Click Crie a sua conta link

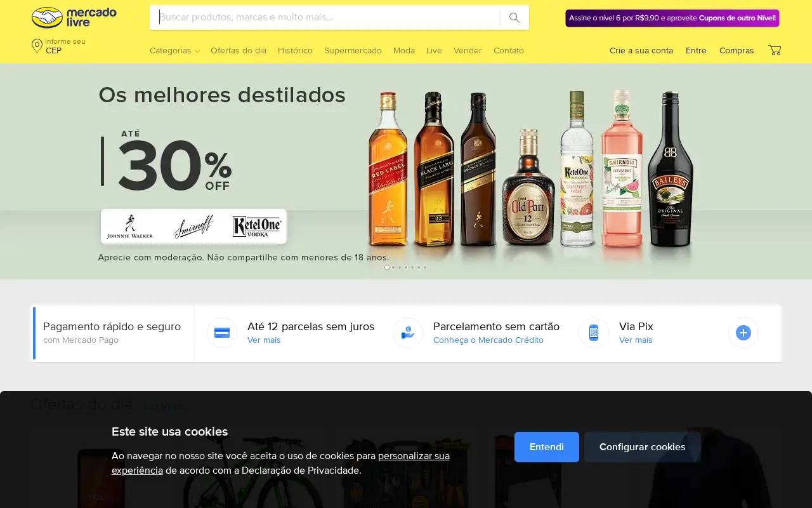(x=641, y=51)
